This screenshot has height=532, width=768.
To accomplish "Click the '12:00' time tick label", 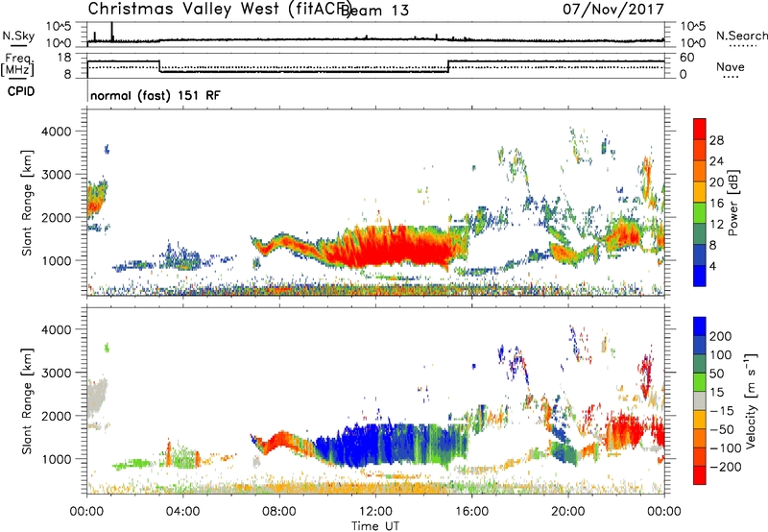I will pyautogui.click(x=375, y=512).
